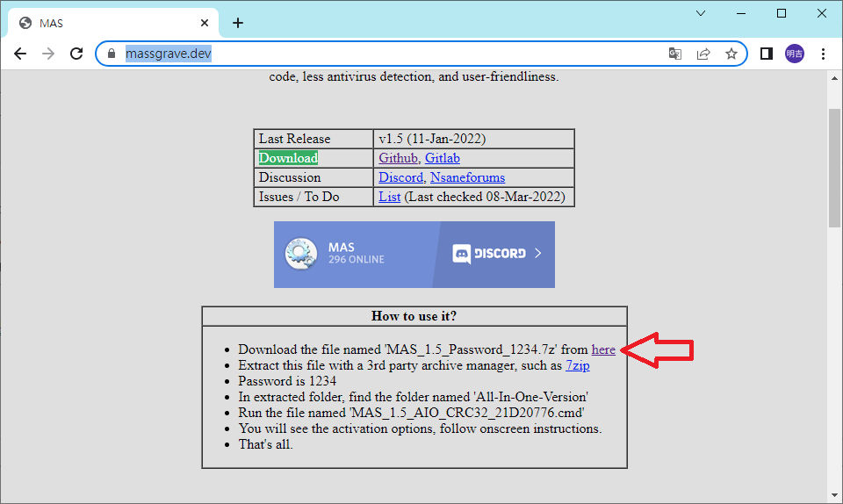Click the 'here' download link
843x504 pixels.
click(603, 349)
